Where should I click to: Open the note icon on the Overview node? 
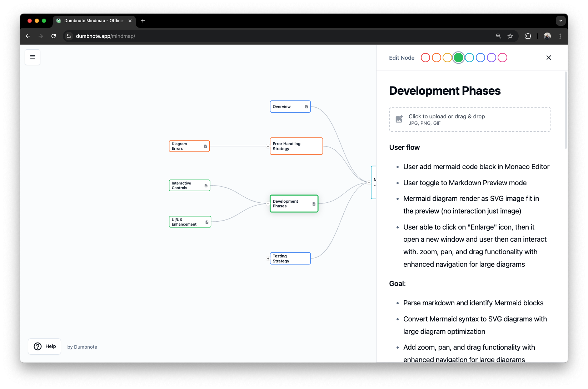coord(306,107)
